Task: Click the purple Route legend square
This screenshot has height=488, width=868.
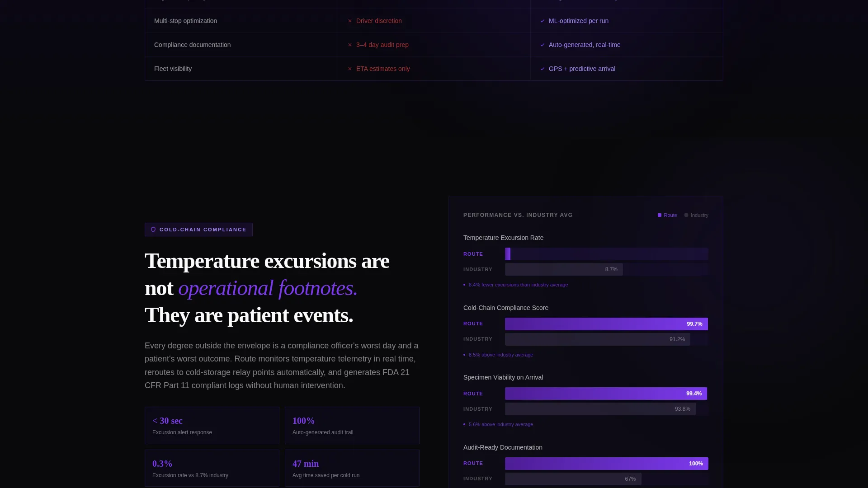Action: pos(660,215)
